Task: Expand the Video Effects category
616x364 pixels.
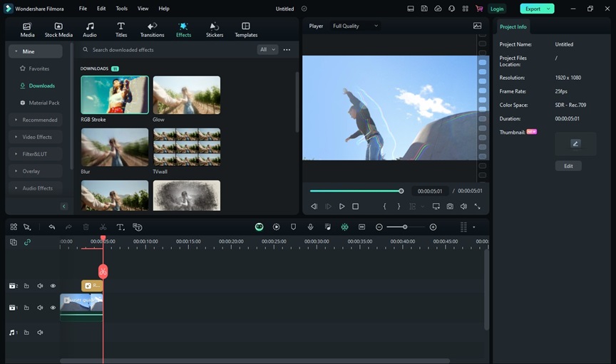Action: coord(36,137)
